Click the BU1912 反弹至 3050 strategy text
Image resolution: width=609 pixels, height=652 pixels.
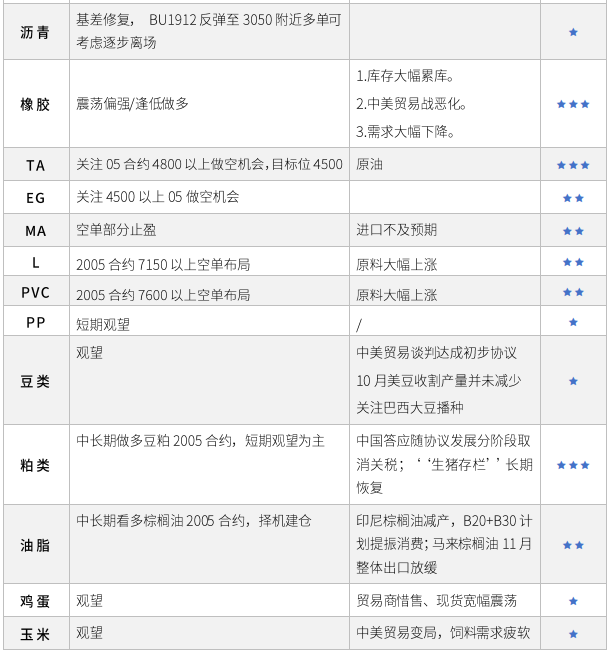point(208,31)
